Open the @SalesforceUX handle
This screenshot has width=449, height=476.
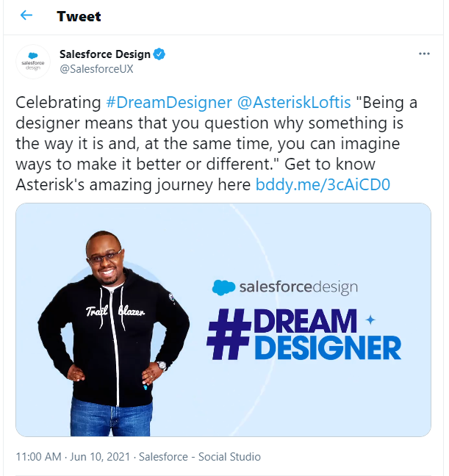96,69
